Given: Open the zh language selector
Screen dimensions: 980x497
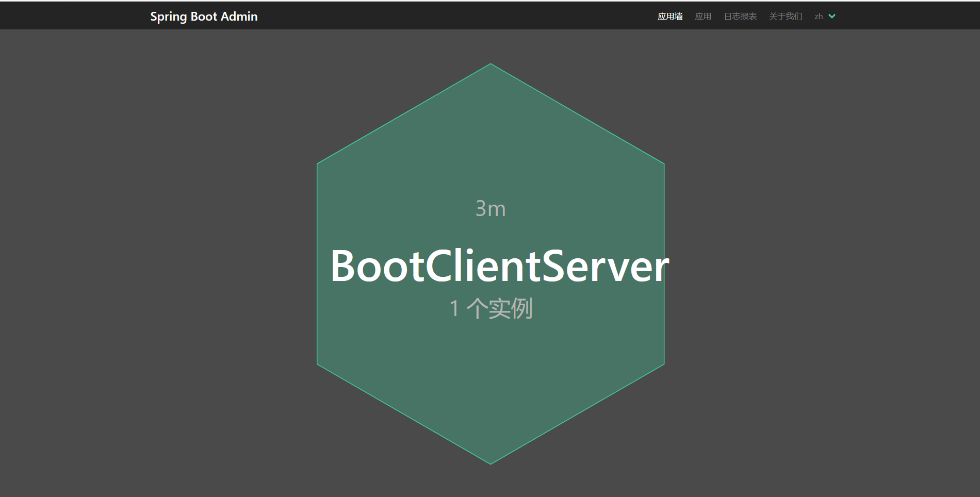Looking at the screenshot, I should pyautogui.click(x=819, y=16).
